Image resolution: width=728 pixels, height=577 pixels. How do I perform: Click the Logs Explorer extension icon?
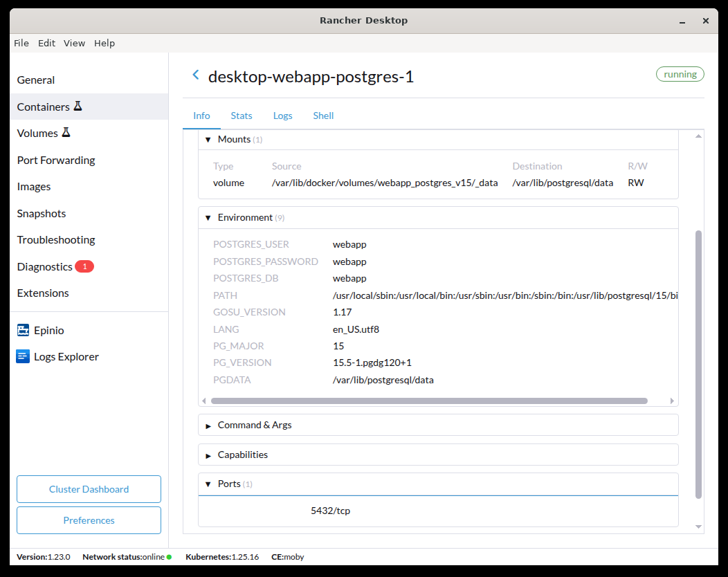pos(23,356)
